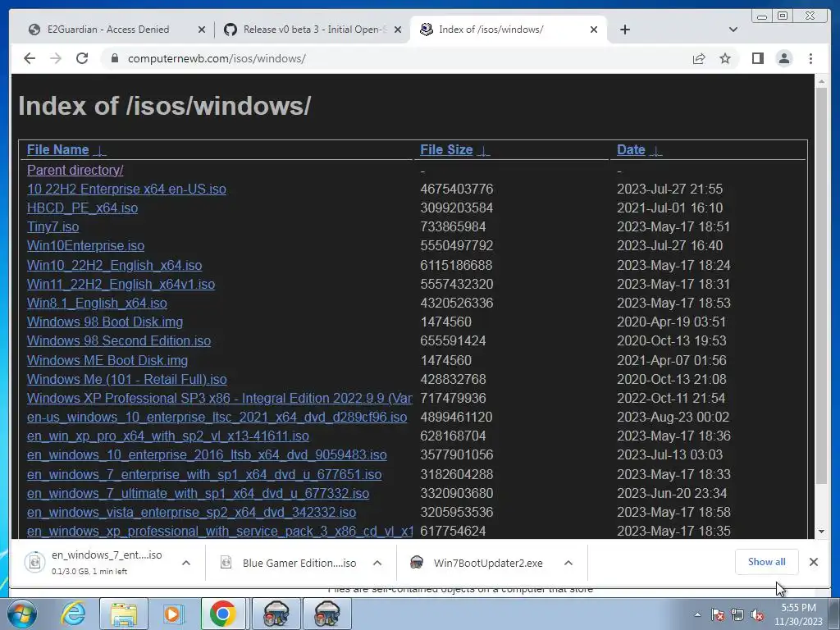This screenshot has width=840, height=630.
Task: Click the scrollbar down arrow
Action: tap(821, 532)
